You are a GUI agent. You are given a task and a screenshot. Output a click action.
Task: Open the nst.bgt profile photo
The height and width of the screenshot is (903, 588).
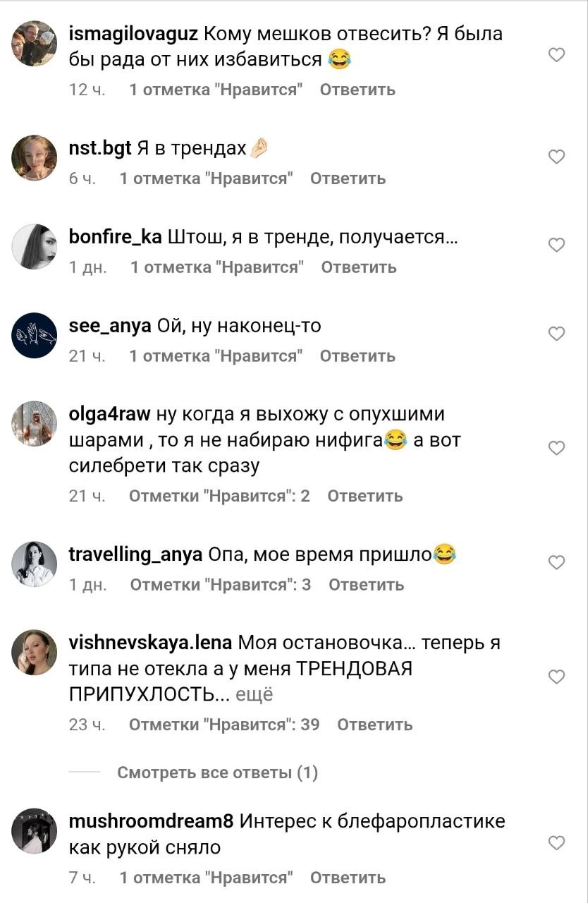point(35,157)
